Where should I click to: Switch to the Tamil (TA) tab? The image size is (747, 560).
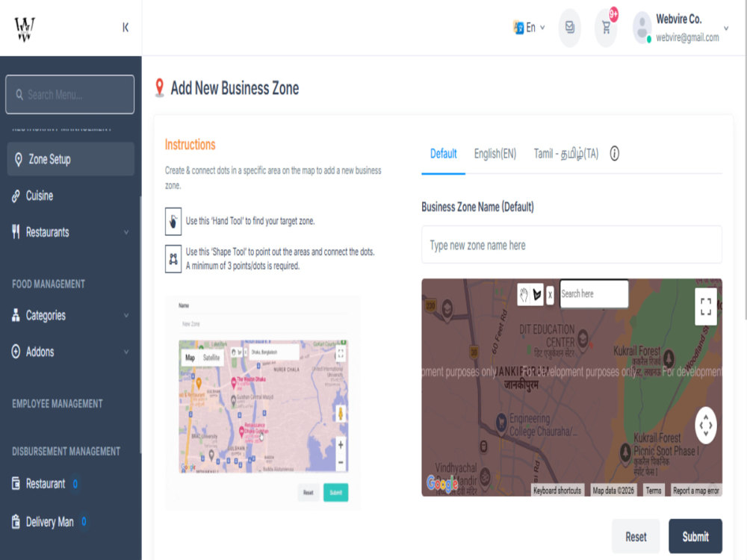(x=566, y=154)
